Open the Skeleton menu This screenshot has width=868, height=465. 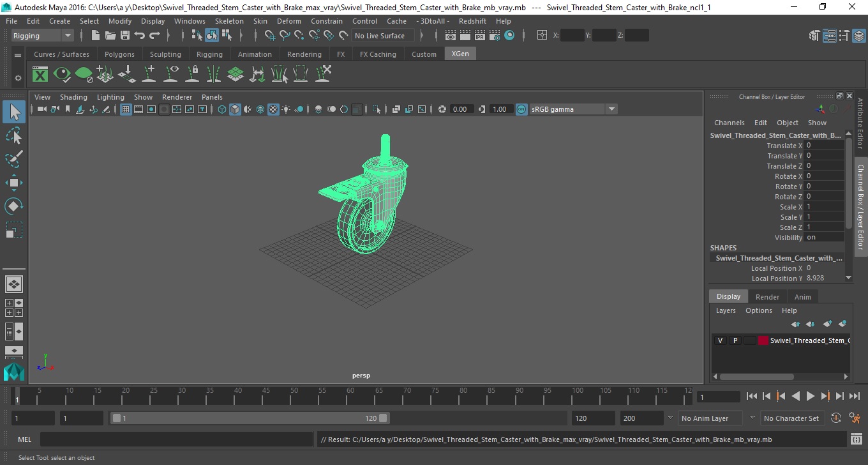229,21
